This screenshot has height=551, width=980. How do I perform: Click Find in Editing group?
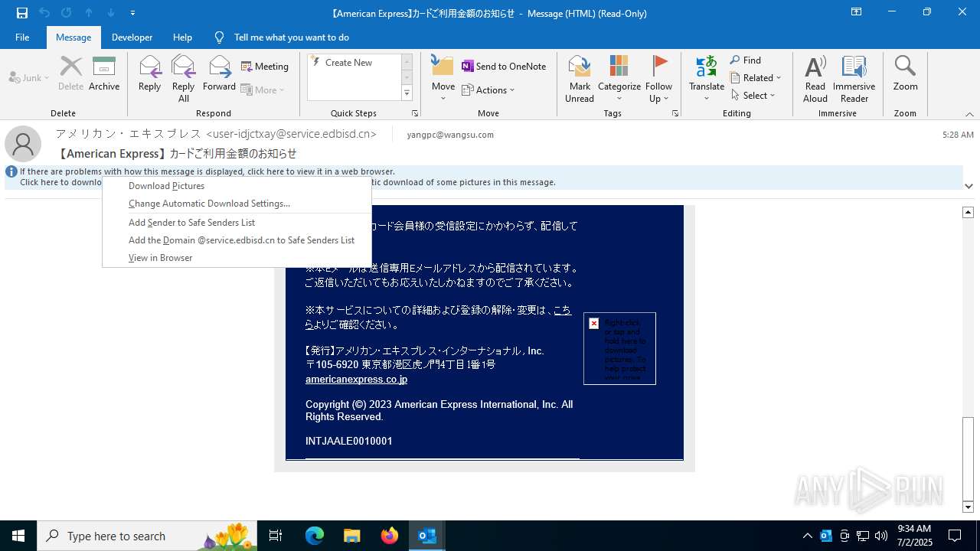point(746,60)
